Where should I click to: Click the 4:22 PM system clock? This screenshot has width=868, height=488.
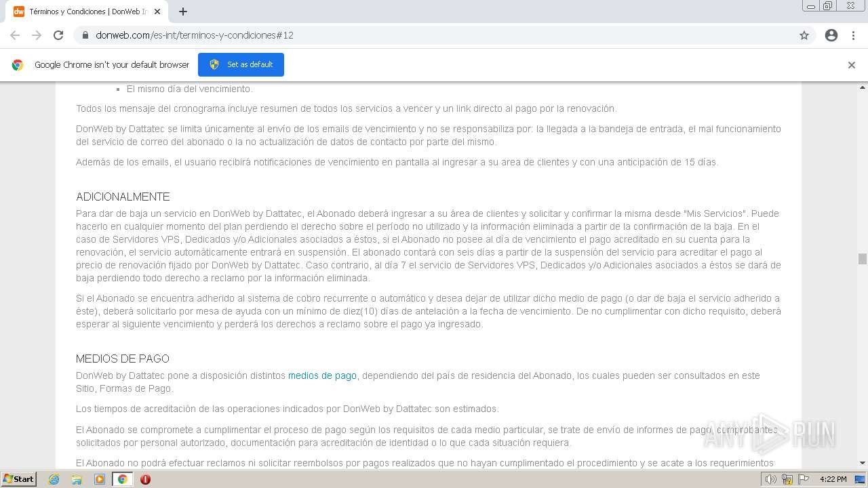833,479
